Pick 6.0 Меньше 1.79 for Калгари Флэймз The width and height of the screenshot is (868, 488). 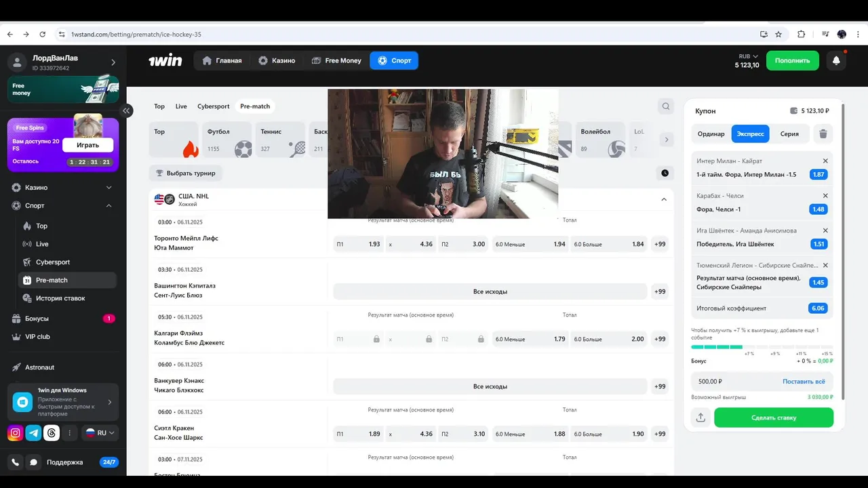point(530,339)
